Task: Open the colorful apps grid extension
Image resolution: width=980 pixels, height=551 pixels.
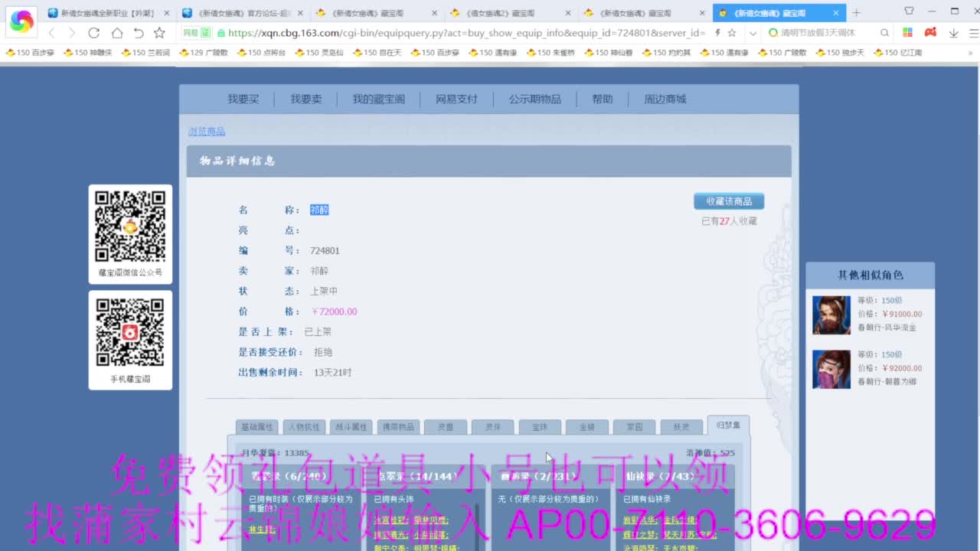Action: [x=908, y=33]
